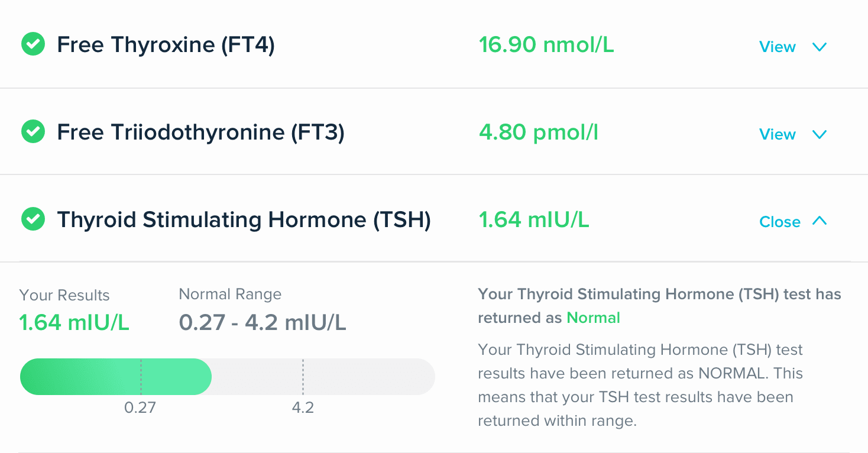This screenshot has height=453, width=868.
Task: Expand the FT3 row using the down chevron
Action: (x=819, y=134)
